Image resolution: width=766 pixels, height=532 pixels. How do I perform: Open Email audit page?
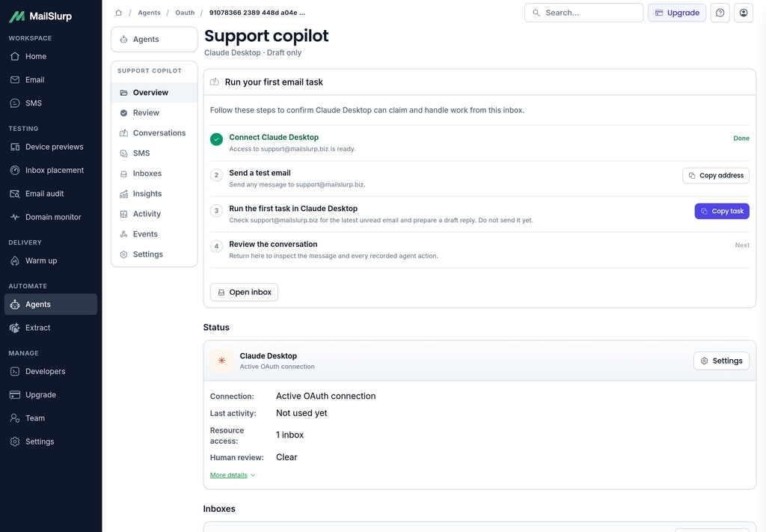tap(51, 194)
